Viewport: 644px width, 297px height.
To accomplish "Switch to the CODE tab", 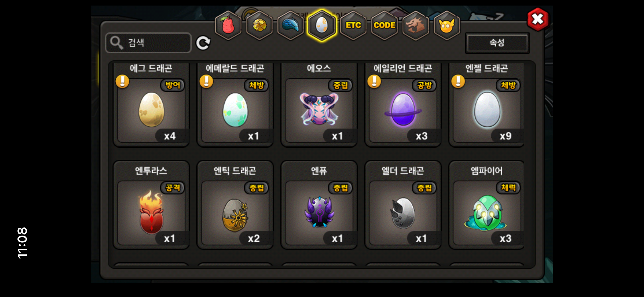I will point(384,25).
